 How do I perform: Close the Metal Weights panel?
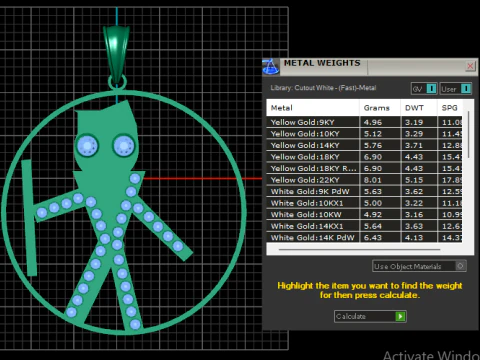470,66
